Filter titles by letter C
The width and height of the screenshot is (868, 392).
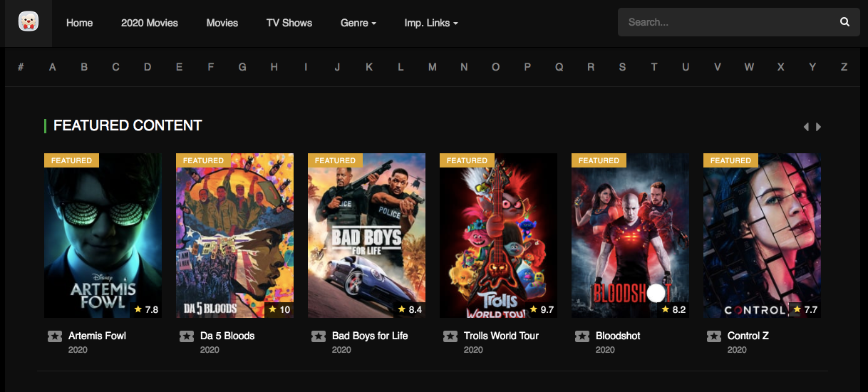coord(115,67)
